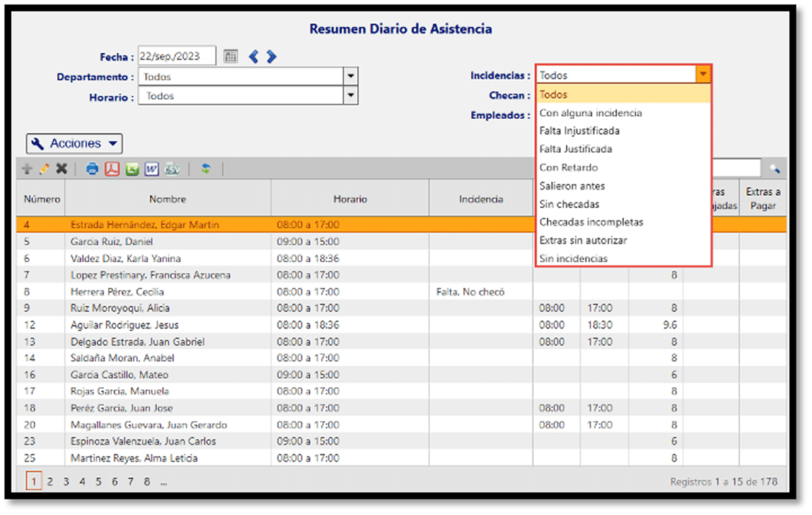Expand the Horario dropdown
Image resolution: width=812 pixels, height=515 pixels.
coord(350,96)
